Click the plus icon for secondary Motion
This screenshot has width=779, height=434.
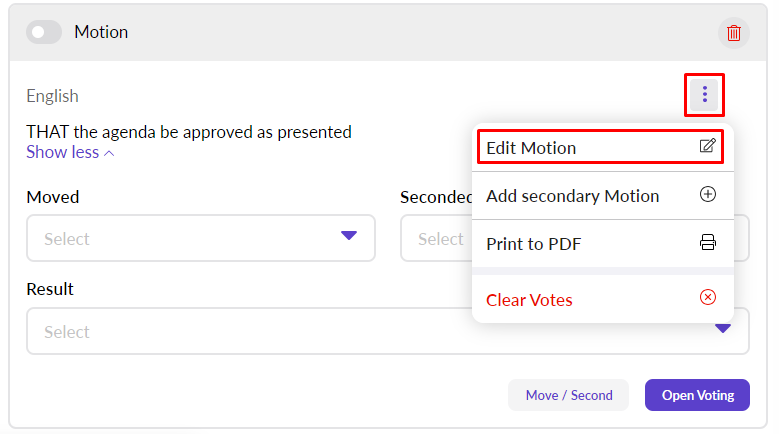pos(708,195)
